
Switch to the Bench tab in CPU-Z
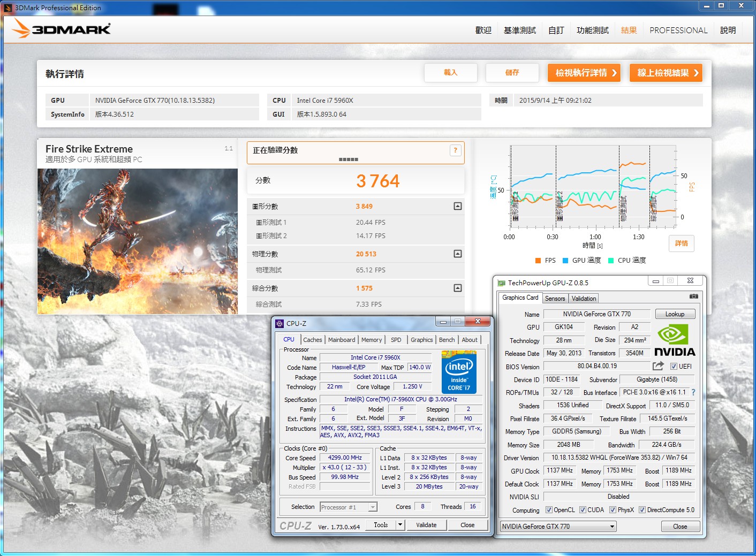pyautogui.click(x=447, y=340)
